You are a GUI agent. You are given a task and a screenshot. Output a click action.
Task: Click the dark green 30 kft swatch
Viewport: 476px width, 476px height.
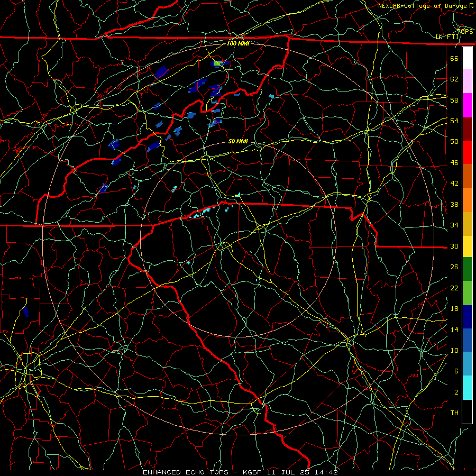(467, 269)
